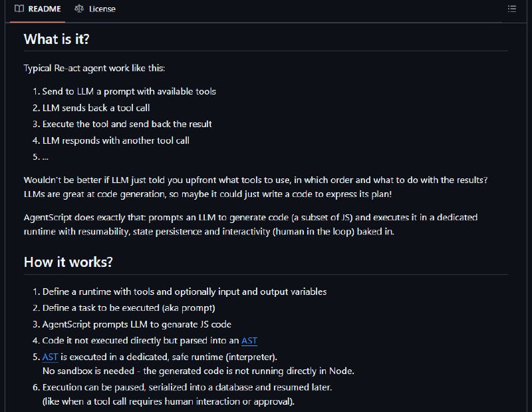Click "No sandbox is needed" line

(x=198, y=371)
